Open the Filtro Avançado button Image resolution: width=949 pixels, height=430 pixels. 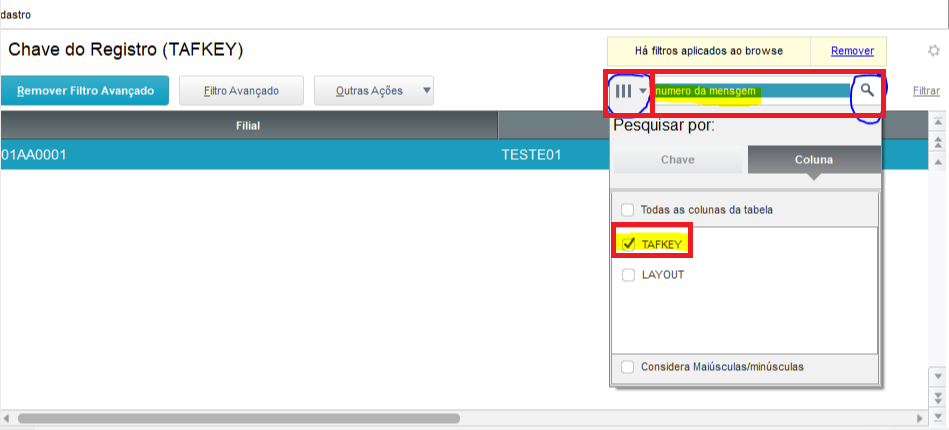(241, 91)
